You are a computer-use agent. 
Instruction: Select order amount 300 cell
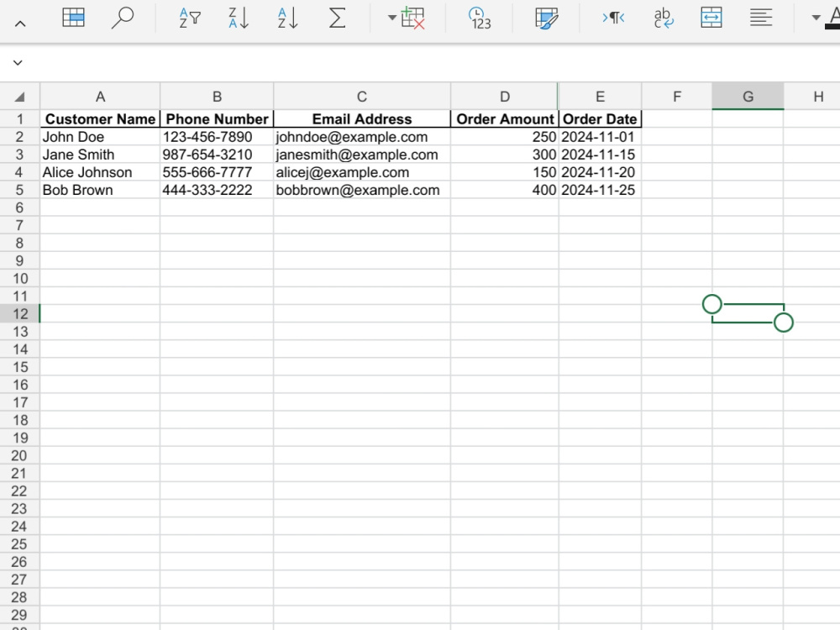click(505, 155)
